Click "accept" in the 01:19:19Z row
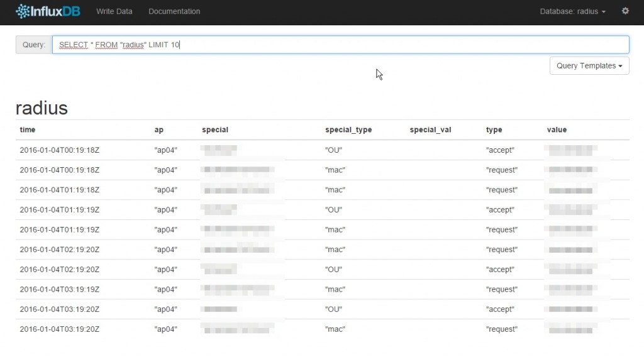This screenshot has height=357, width=644. pos(500,210)
